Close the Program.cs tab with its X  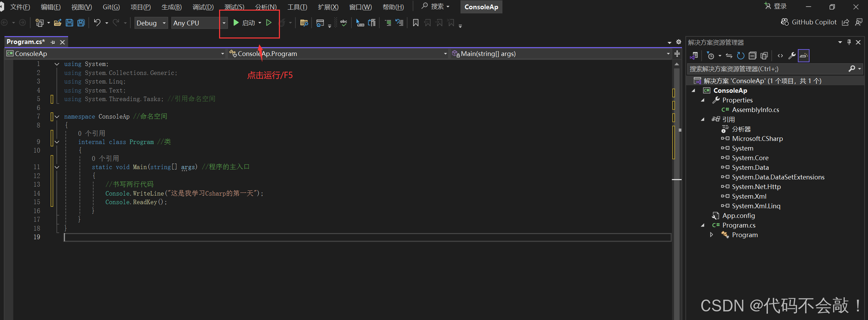62,42
